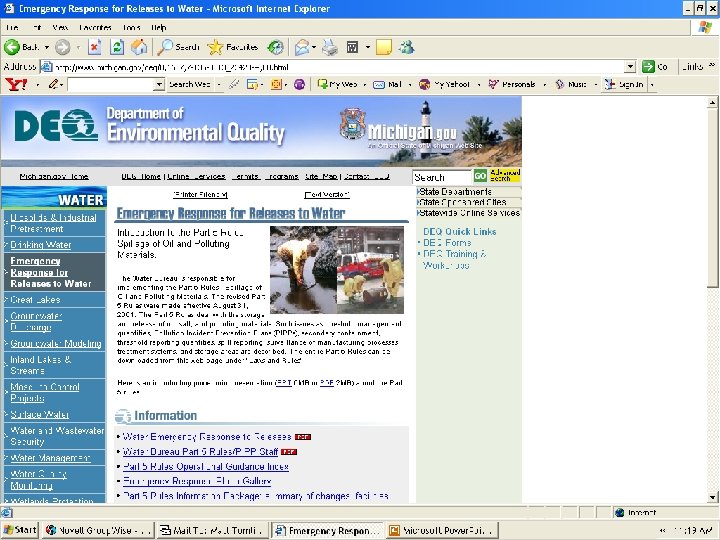Click the yellow Advanced Search button
Image resolution: width=720 pixels, height=540 pixels.
[504, 175]
